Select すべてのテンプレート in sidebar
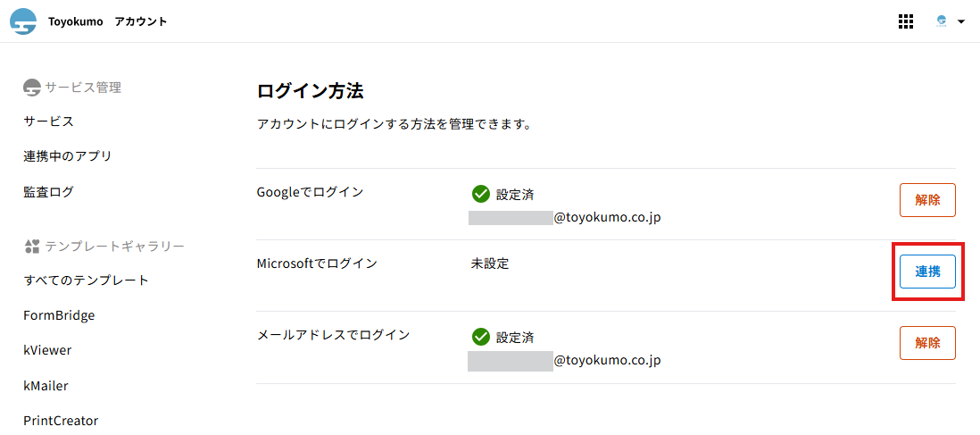 pyautogui.click(x=87, y=280)
